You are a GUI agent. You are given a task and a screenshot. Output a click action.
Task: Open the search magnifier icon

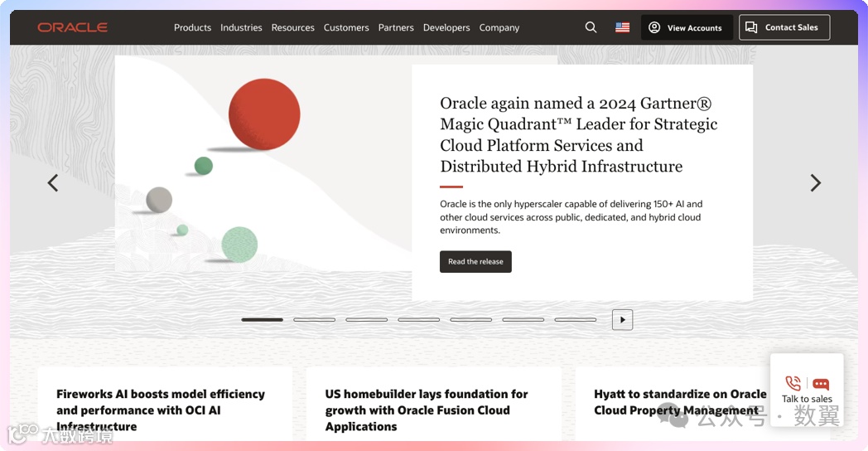click(591, 27)
